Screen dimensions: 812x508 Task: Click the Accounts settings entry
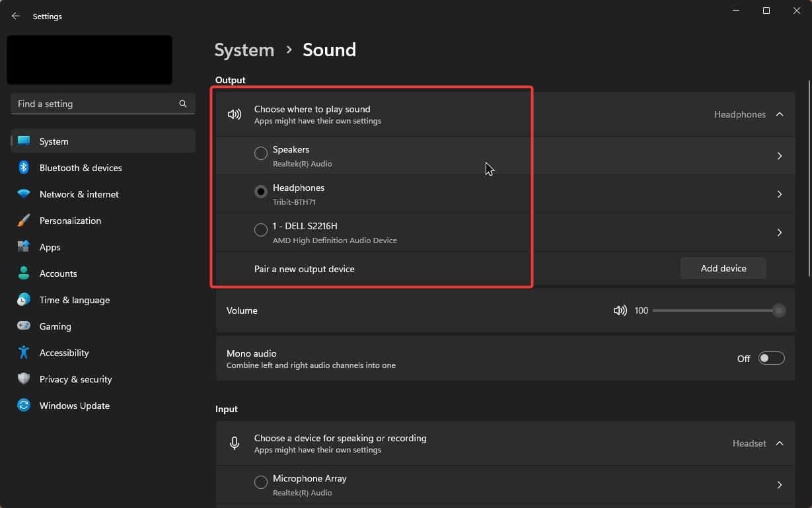(58, 273)
